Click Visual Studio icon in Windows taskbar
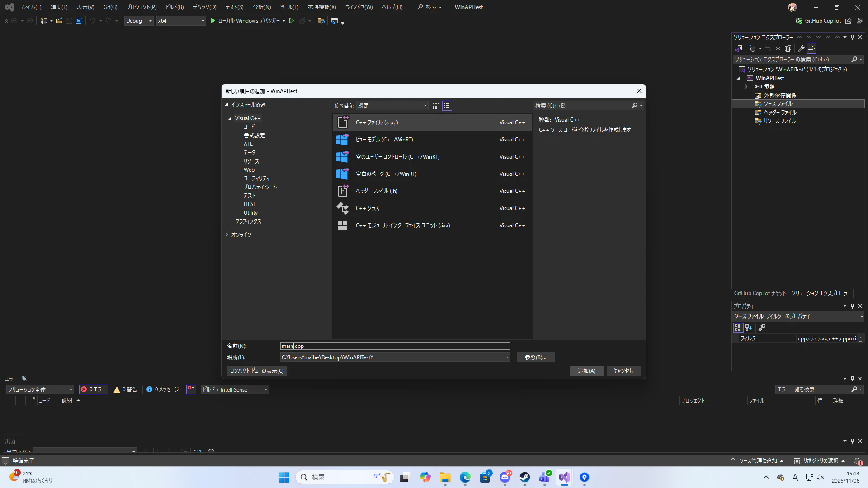The image size is (868, 488). click(x=564, y=477)
